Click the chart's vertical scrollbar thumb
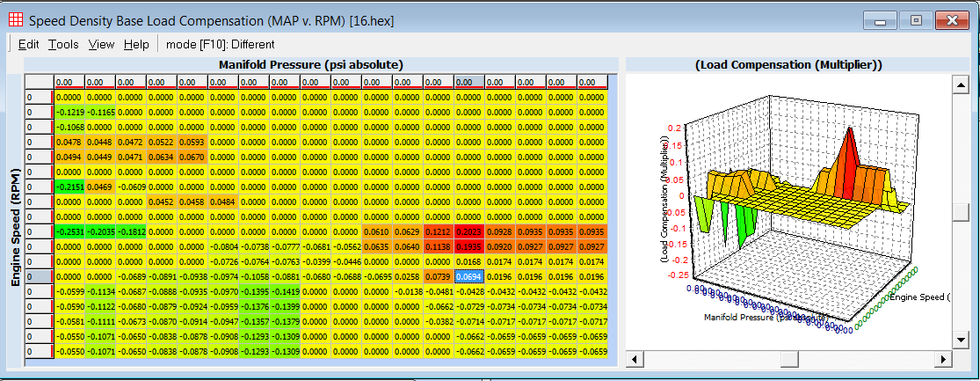980x381 pixels. point(963,212)
